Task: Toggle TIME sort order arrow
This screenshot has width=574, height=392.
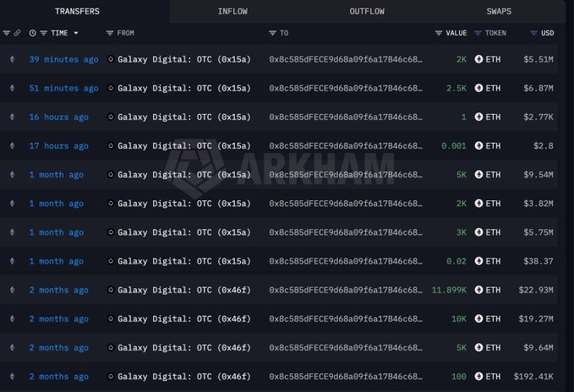Action: (x=76, y=33)
